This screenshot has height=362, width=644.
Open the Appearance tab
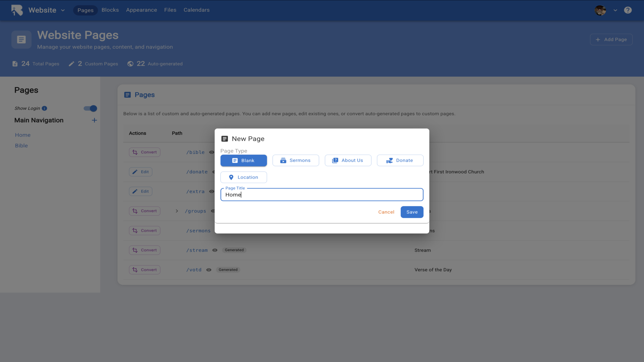point(141,10)
